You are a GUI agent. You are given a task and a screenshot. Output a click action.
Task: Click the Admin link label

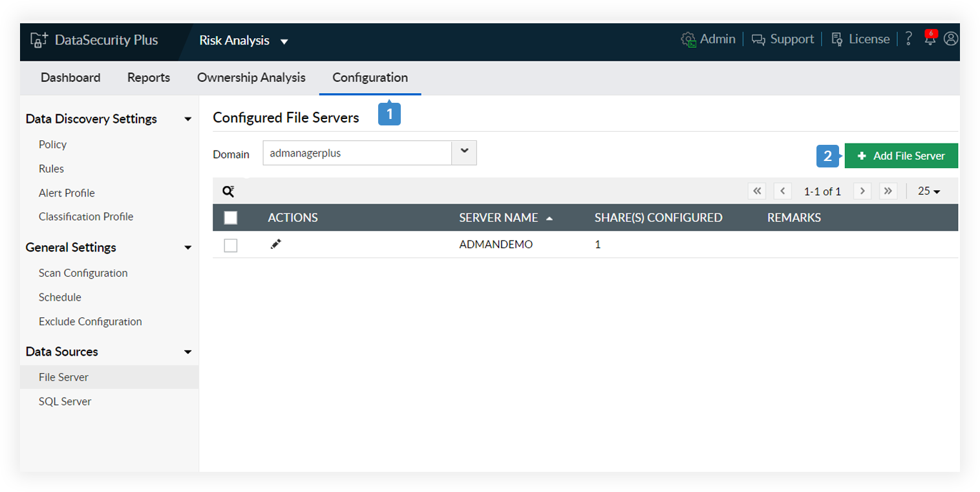[718, 39]
